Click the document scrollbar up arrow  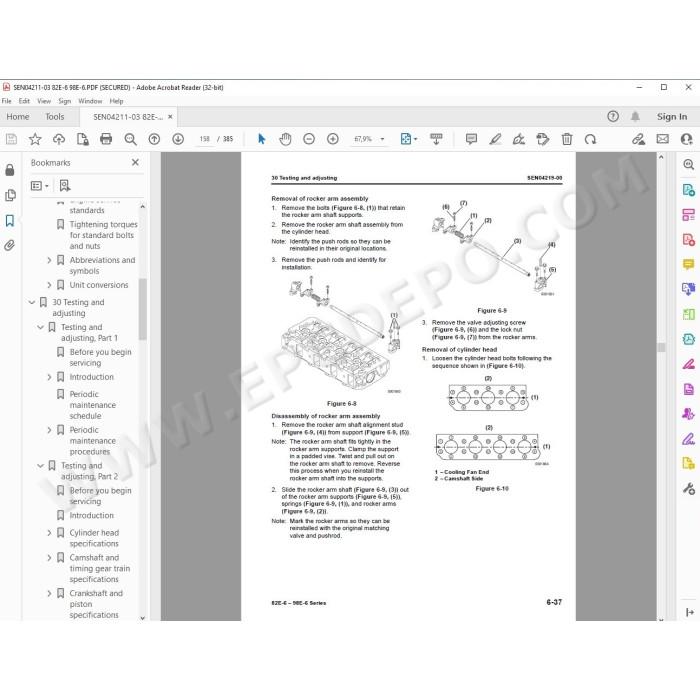(661, 157)
